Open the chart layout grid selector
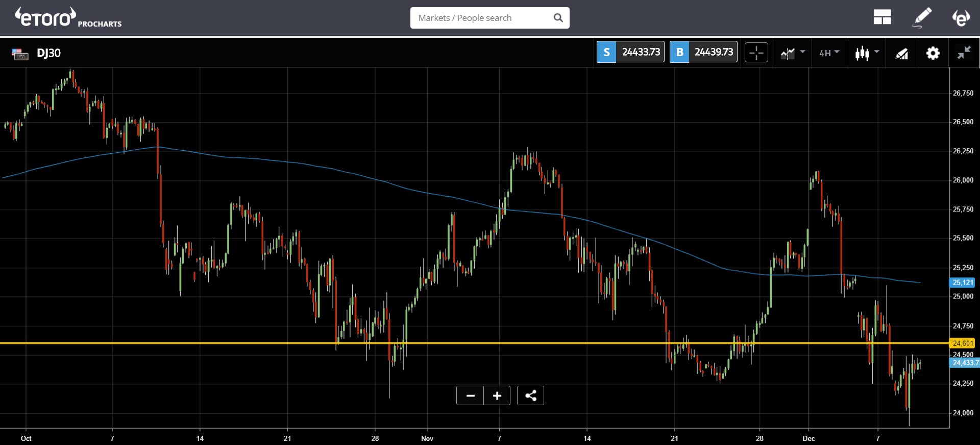980x445 pixels. pos(882,17)
